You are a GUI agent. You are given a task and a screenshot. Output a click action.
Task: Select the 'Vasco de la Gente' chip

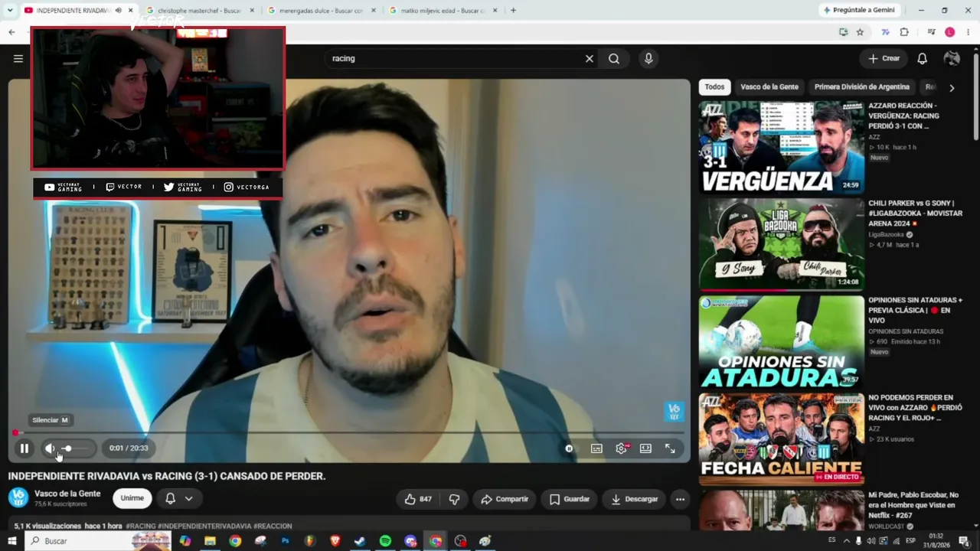[x=769, y=87]
